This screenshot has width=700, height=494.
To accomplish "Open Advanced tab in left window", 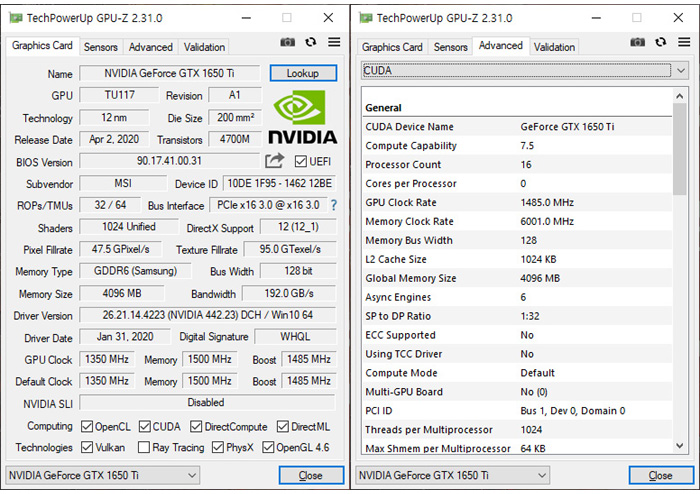I will (150, 47).
